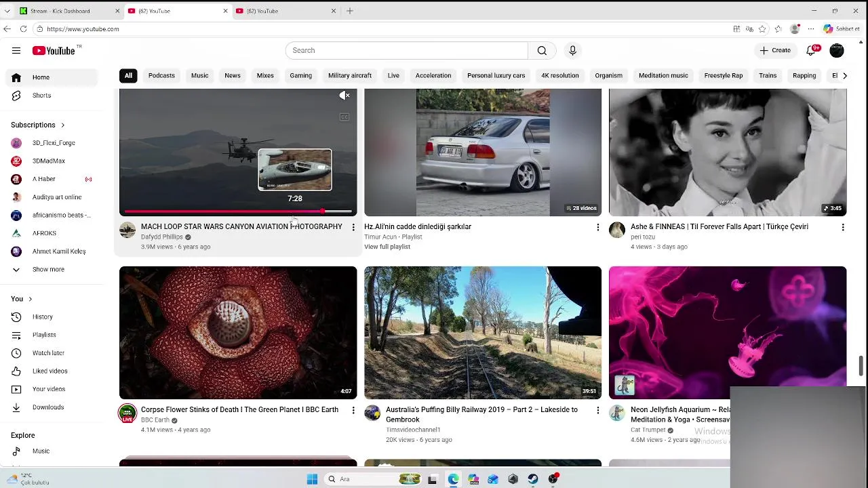Switch to Stream - Kick Dashboard tab

click(68, 11)
